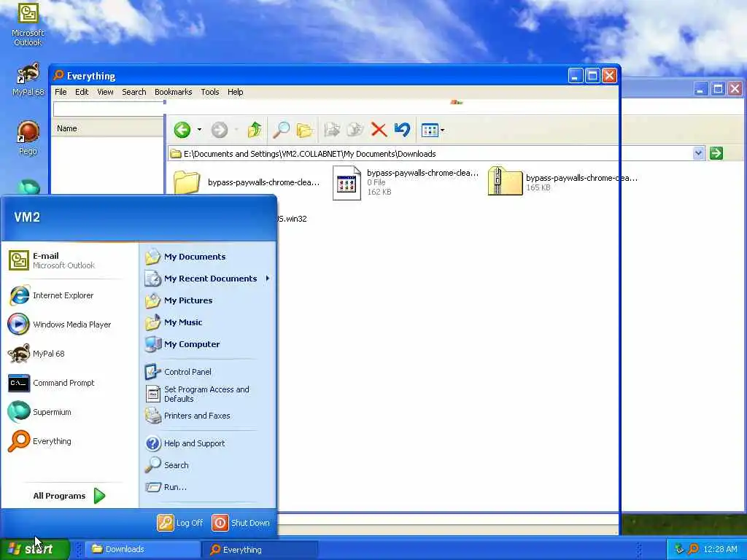This screenshot has height=560, width=747.
Task: Open Set Program Access and Defaults
Action: [x=207, y=394]
